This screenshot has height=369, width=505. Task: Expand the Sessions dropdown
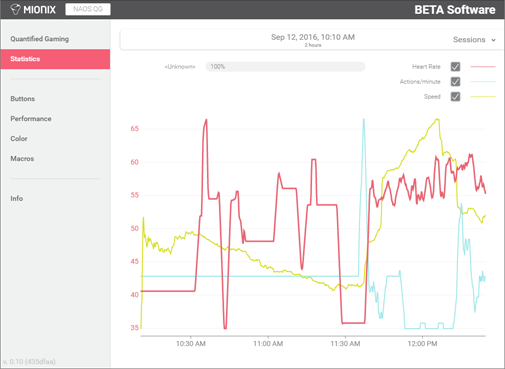(x=474, y=40)
